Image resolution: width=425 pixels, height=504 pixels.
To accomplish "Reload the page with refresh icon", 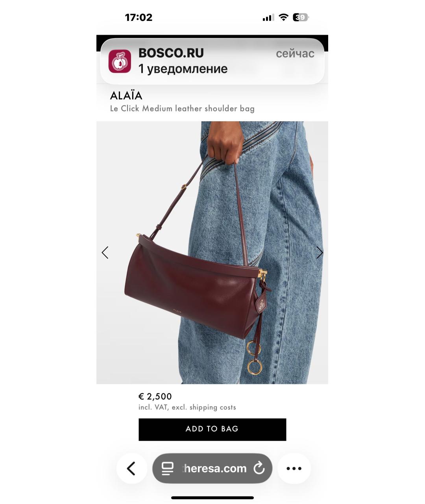I will tap(259, 468).
